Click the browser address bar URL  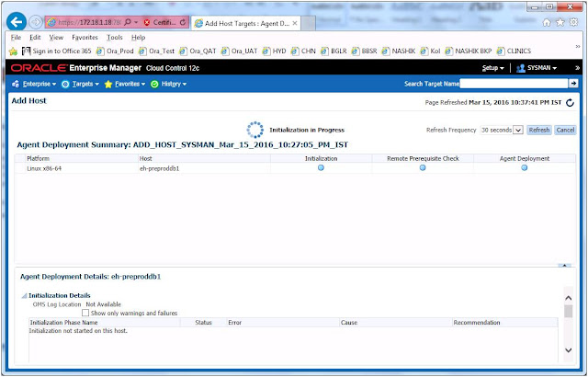[90, 22]
